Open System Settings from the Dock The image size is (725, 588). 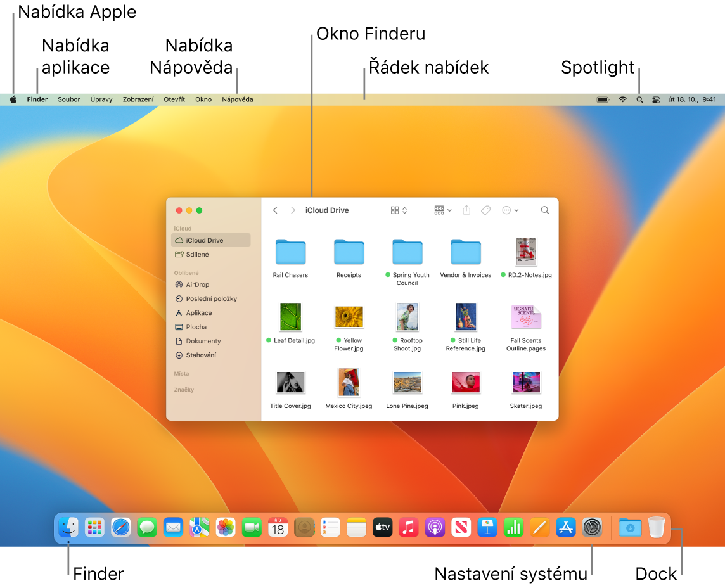592,527
